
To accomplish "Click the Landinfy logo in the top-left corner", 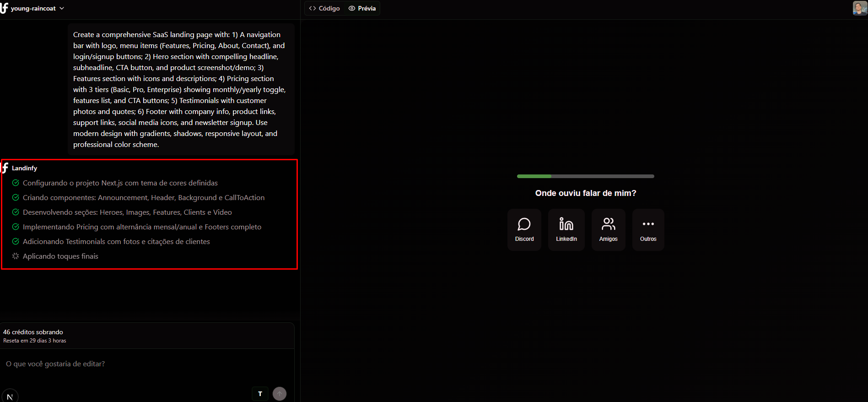I will click(x=5, y=8).
